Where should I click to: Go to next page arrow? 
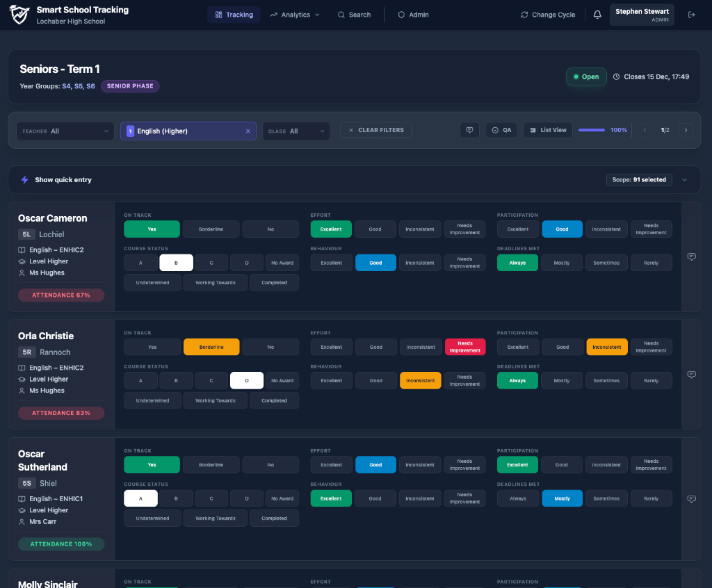click(x=686, y=130)
